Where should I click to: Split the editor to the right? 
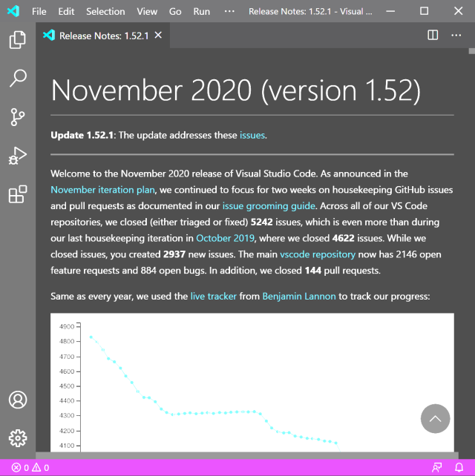pos(433,35)
